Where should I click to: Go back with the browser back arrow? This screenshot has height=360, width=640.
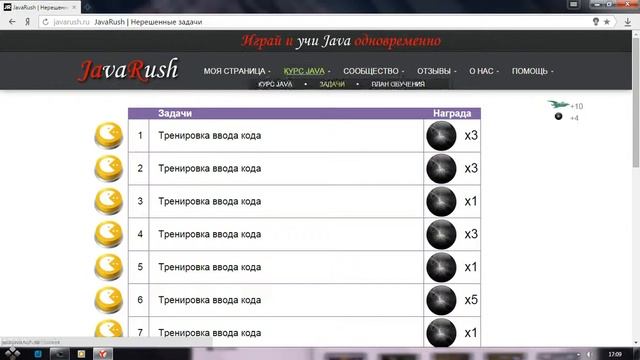12,22
